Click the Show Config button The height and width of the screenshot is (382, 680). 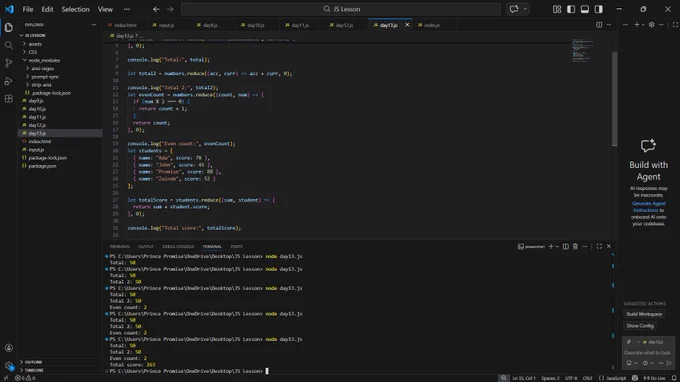[x=640, y=326]
